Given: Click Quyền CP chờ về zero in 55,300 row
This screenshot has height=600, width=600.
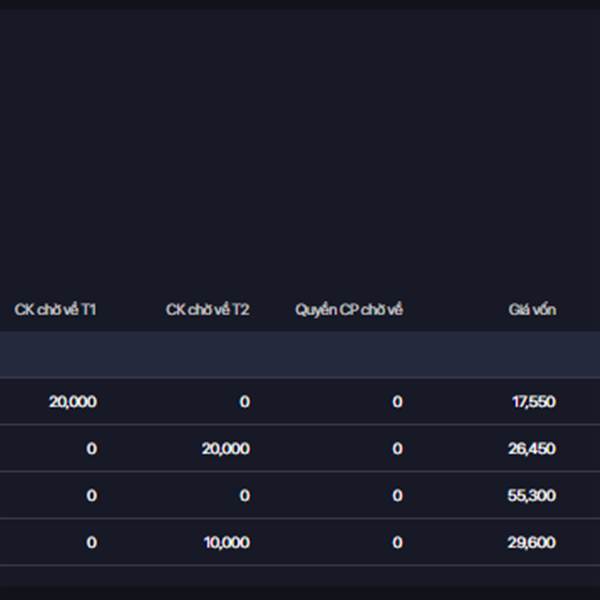Looking at the screenshot, I should [397, 496].
